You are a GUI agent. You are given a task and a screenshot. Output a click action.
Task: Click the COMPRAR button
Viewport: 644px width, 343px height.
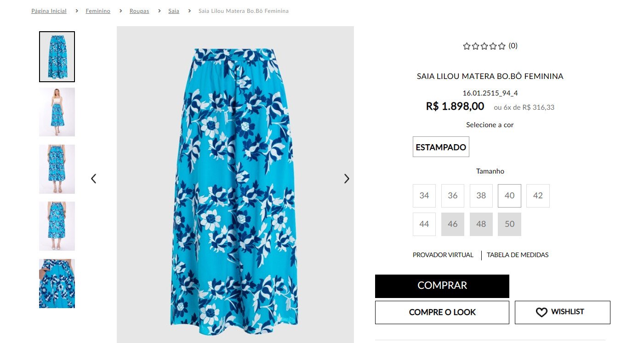pyautogui.click(x=442, y=286)
